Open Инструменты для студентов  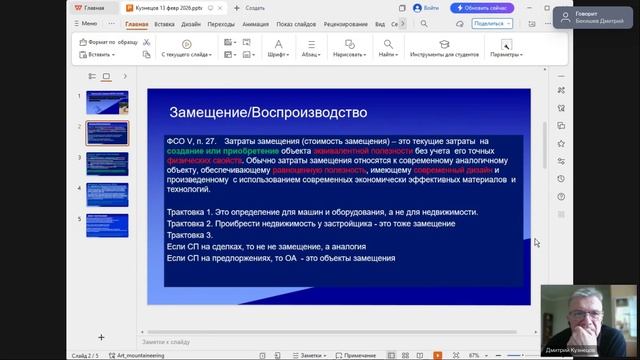click(x=444, y=48)
